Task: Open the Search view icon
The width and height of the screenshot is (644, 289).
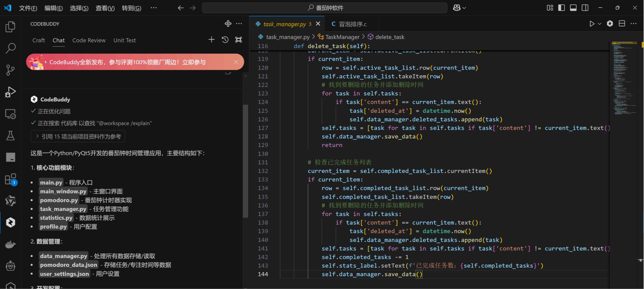Action: 10,48
